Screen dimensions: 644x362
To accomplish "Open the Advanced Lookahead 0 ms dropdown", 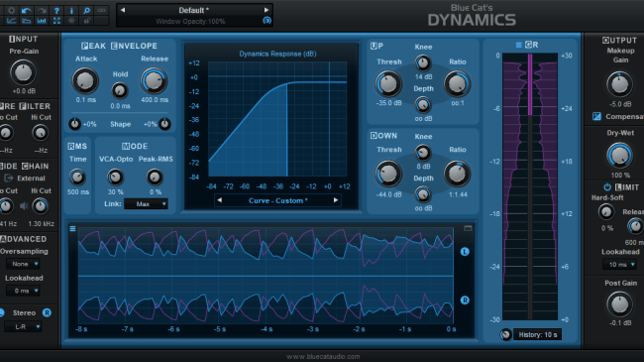I will (23, 291).
